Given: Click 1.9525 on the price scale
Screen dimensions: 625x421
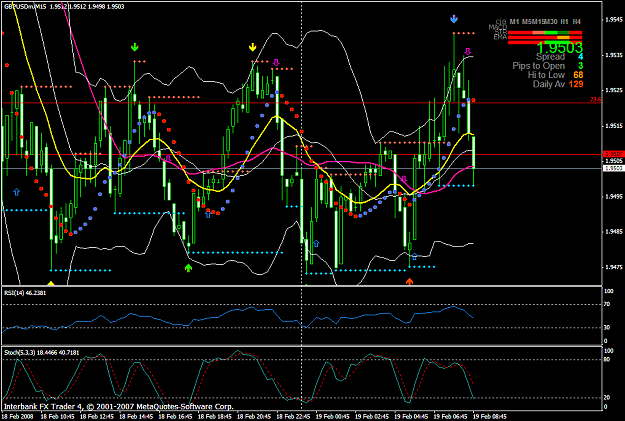Looking at the screenshot, I should (614, 90).
